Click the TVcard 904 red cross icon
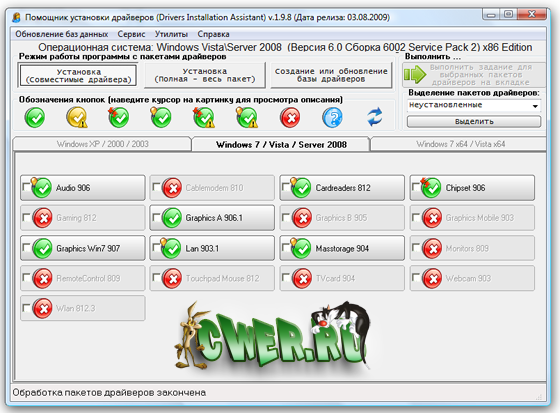Screen dimensions: 560x413 (302, 278)
